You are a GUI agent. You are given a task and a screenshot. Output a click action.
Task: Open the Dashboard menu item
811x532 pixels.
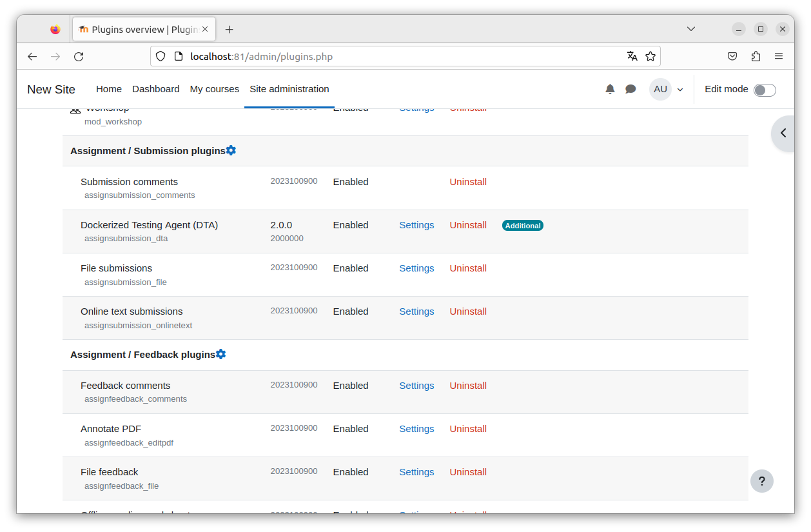click(156, 89)
